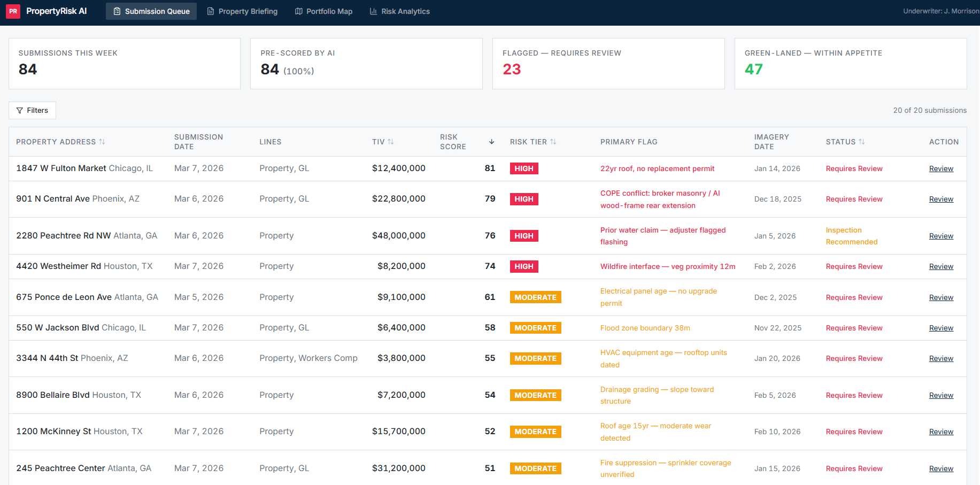Click 'Wildfire interface — veg proximity 12m' flag
This screenshot has height=485, width=980.
(668, 266)
